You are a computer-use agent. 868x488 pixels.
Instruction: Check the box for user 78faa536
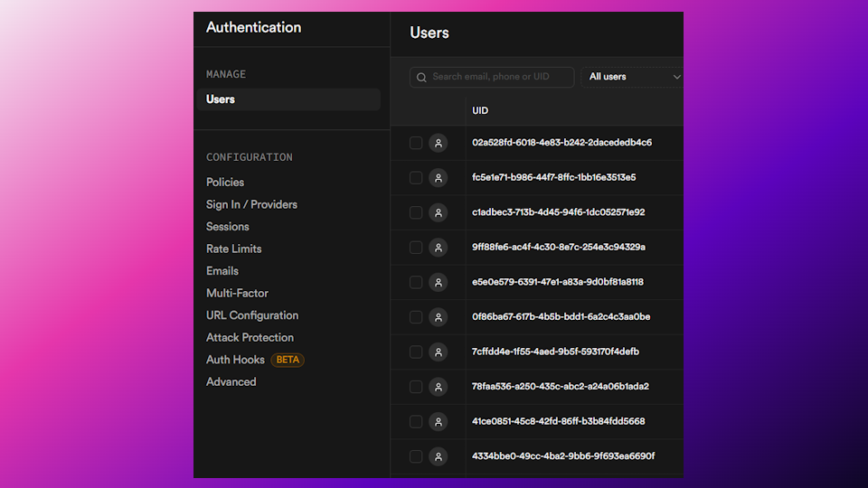tap(416, 388)
